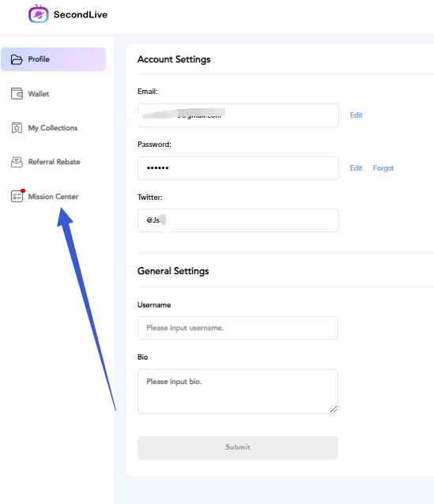Edit the email address
This screenshot has width=434, height=504.
pyautogui.click(x=356, y=115)
